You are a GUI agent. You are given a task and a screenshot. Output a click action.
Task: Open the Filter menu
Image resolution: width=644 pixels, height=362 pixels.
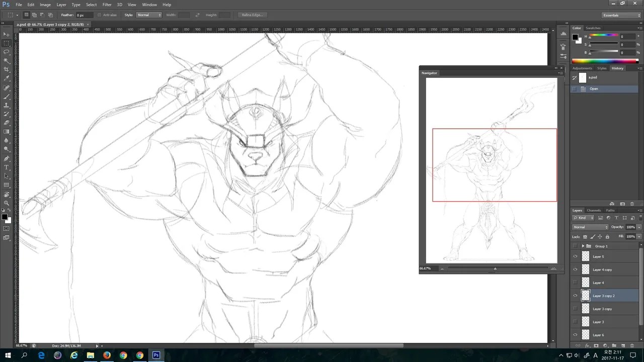[x=107, y=5]
